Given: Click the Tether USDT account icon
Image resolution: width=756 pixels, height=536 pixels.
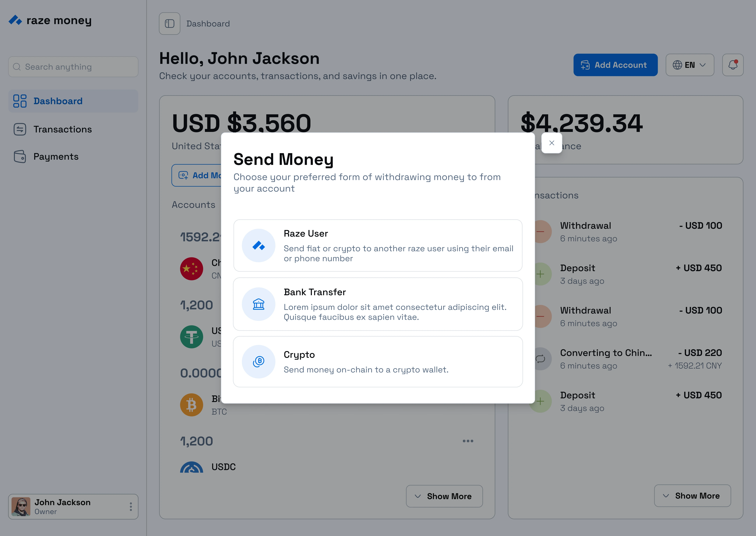Looking at the screenshot, I should pos(191,337).
